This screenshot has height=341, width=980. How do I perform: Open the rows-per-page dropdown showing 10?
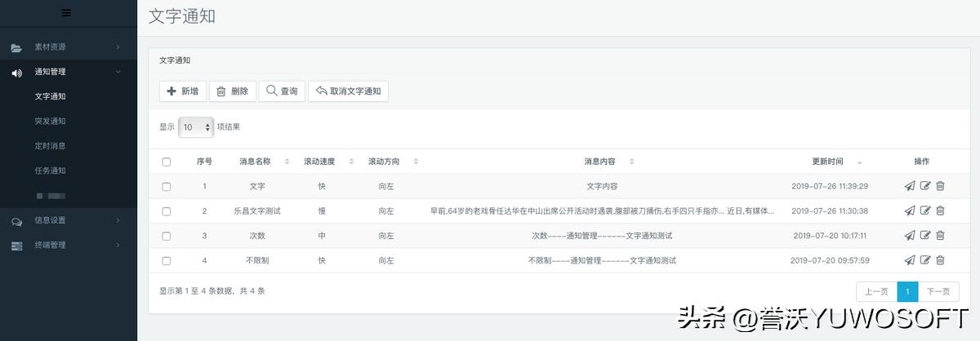(x=196, y=127)
